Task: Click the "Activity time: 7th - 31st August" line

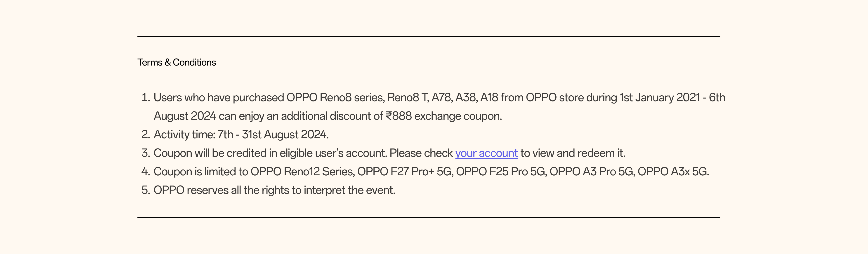Action: tap(241, 135)
